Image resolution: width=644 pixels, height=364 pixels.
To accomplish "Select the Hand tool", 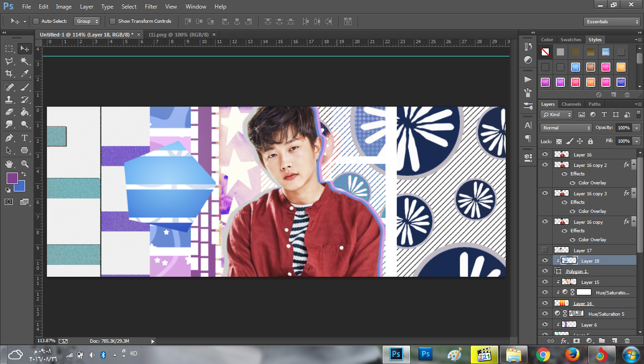I will point(9,164).
